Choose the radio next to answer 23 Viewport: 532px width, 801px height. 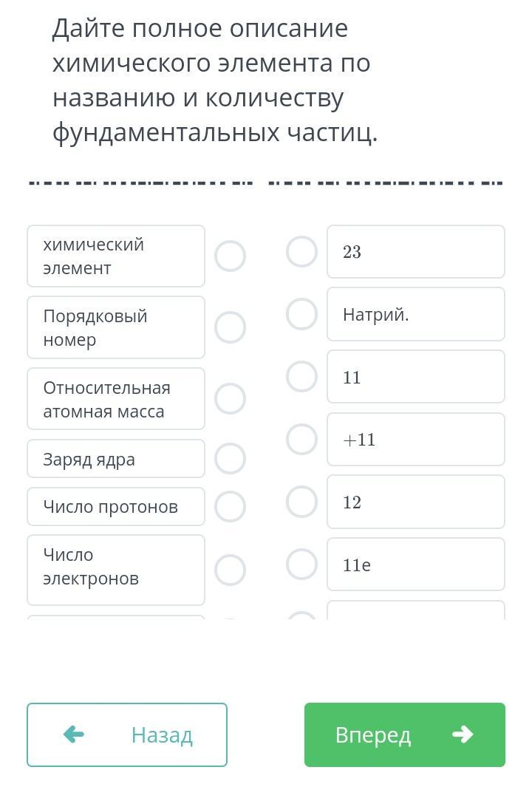[x=301, y=252]
